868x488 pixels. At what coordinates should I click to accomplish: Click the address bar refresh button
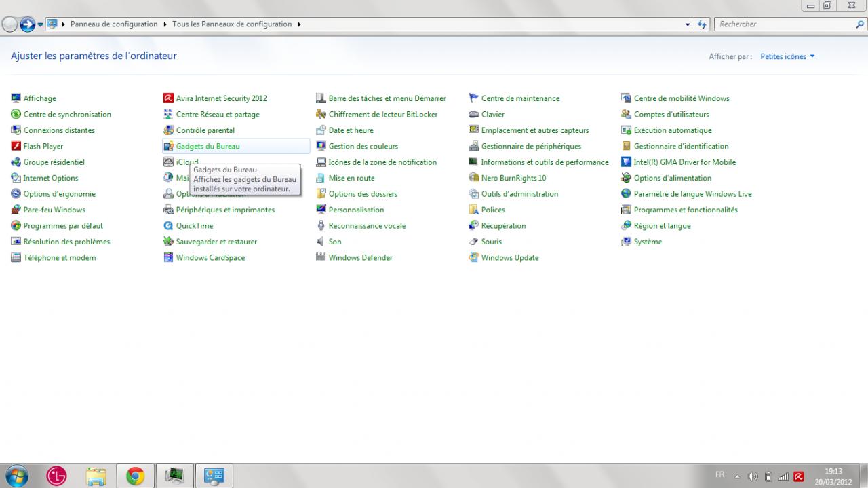pos(703,24)
